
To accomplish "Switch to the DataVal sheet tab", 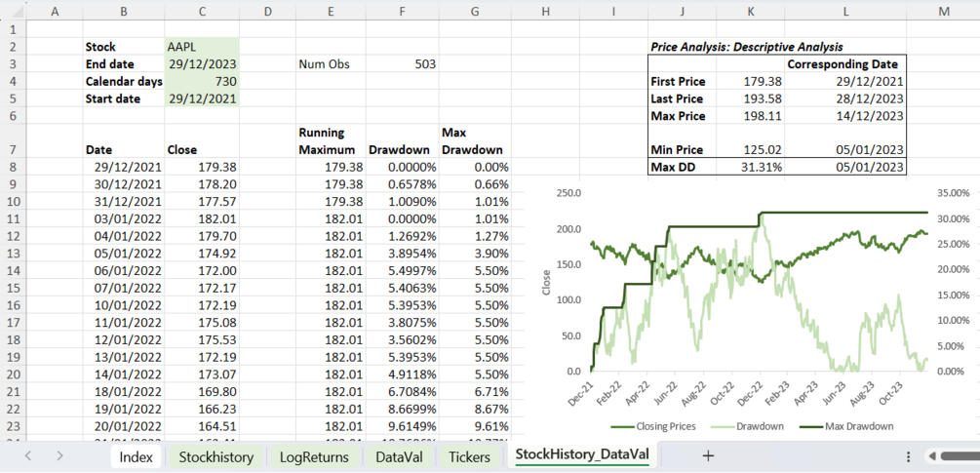I will [399, 456].
